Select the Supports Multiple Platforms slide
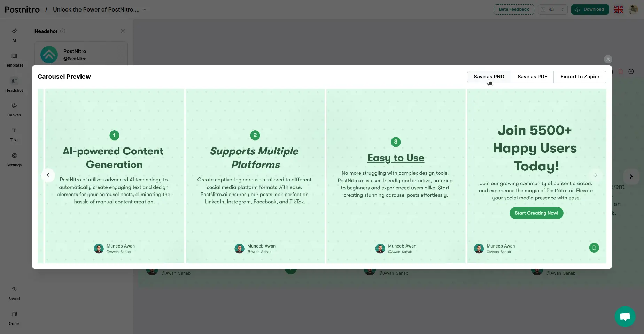644x334 pixels. [255, 176]
